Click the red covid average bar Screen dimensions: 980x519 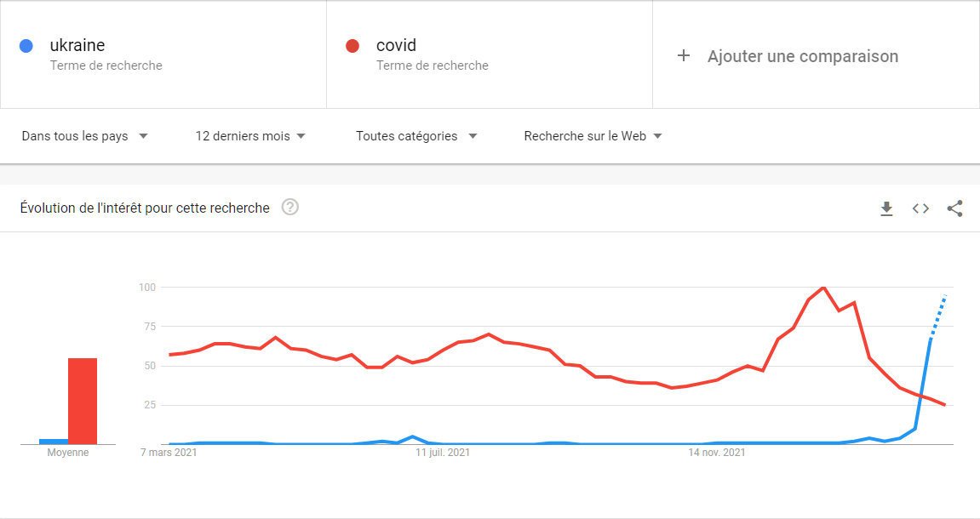point(83,401)
